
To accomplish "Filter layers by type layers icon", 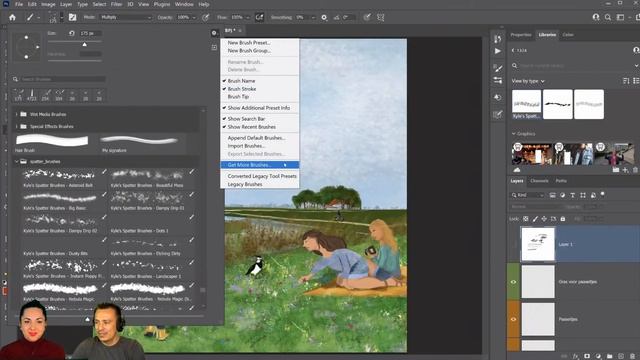I will coord(573,196).
